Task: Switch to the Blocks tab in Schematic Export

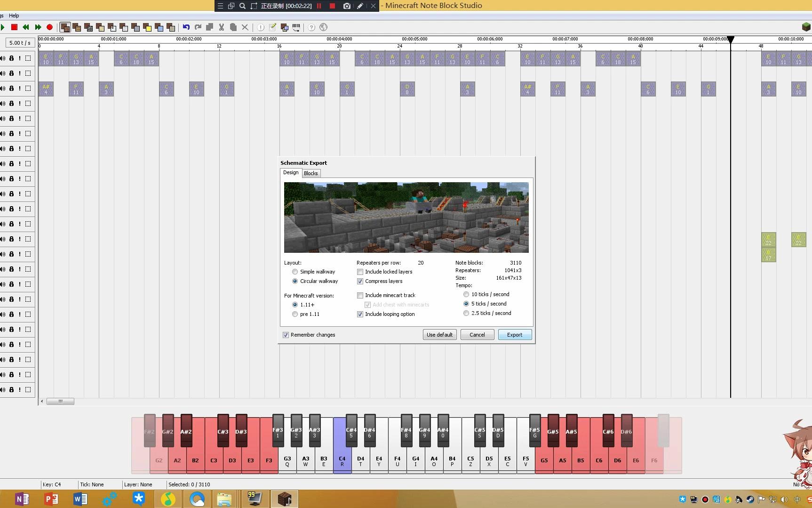Action: coord(311,173)
